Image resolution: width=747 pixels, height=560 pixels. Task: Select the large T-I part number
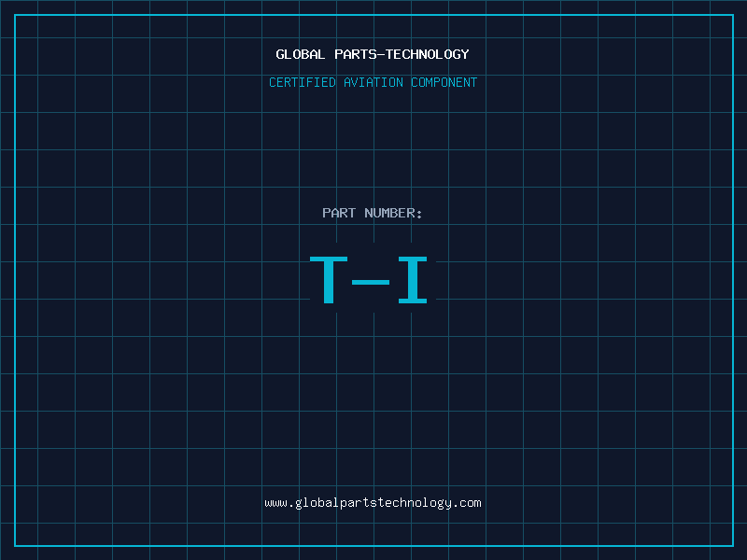point(369,279)
